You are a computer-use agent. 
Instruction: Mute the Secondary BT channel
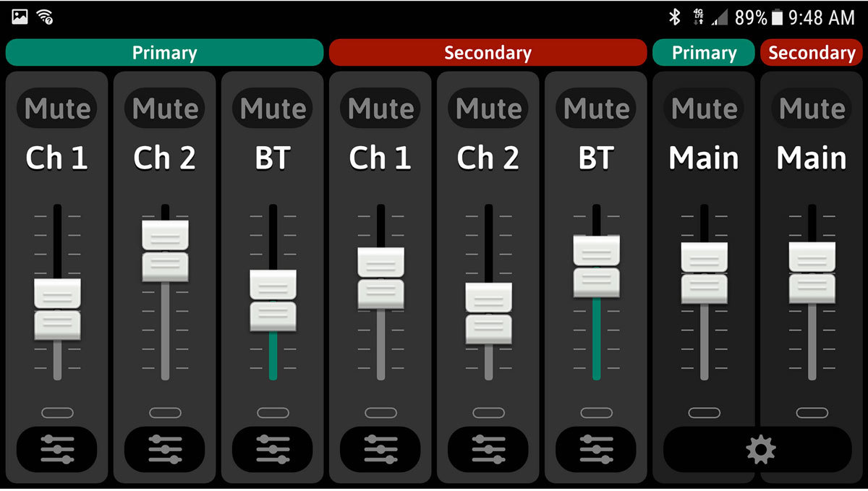coord(596,108)
